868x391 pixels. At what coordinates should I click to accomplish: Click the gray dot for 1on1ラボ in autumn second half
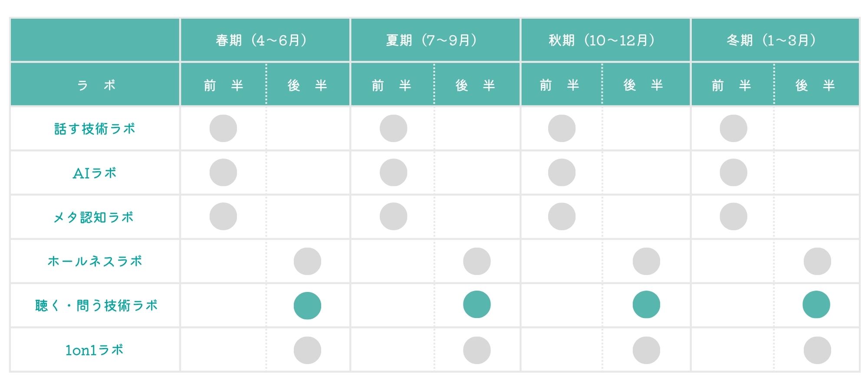coord(646,350)
